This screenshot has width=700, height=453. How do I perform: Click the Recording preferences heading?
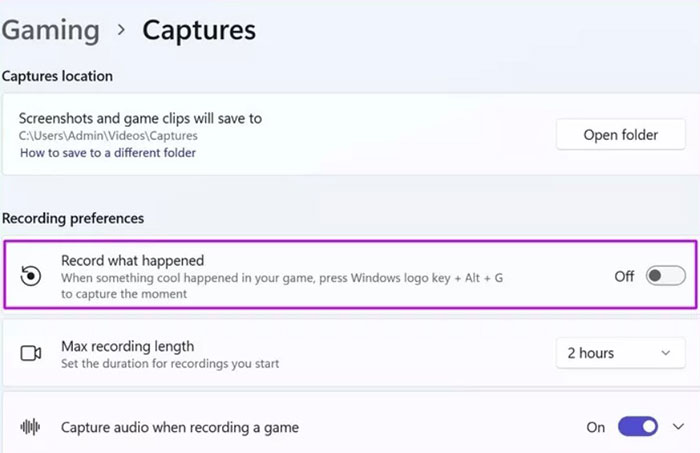73,218
